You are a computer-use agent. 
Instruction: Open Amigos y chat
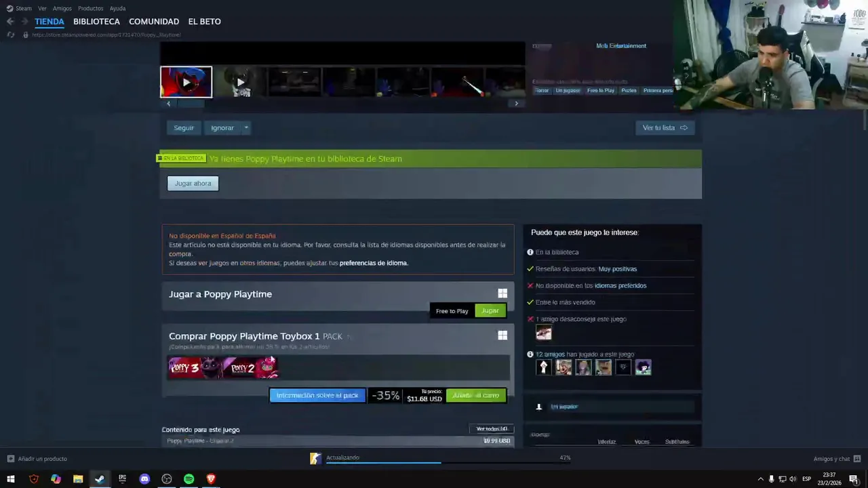coord(837,459)
